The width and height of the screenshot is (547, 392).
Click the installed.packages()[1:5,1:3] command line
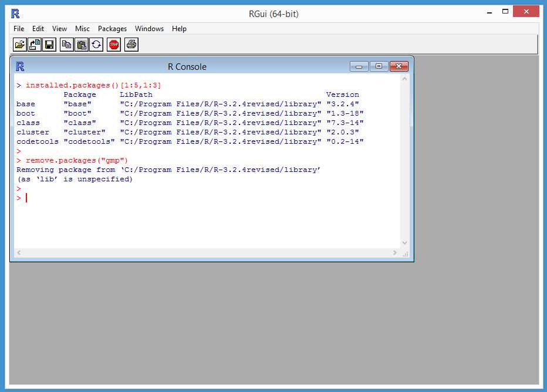pos(93,85)
